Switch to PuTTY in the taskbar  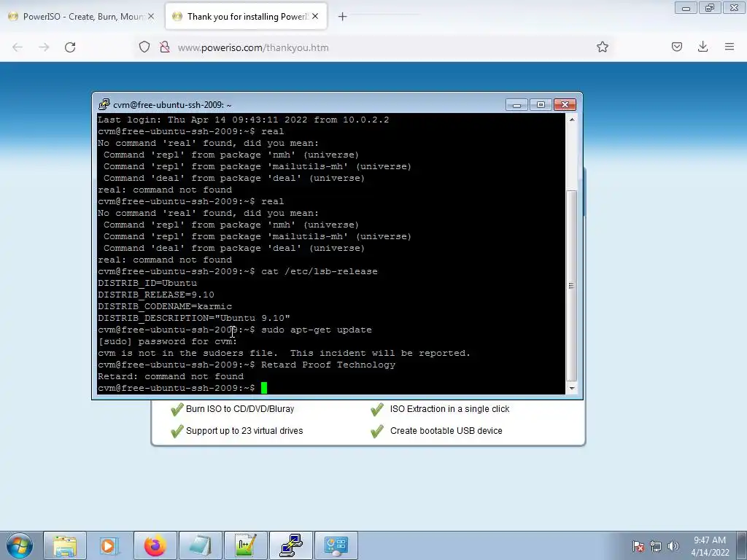click(290, 545)
